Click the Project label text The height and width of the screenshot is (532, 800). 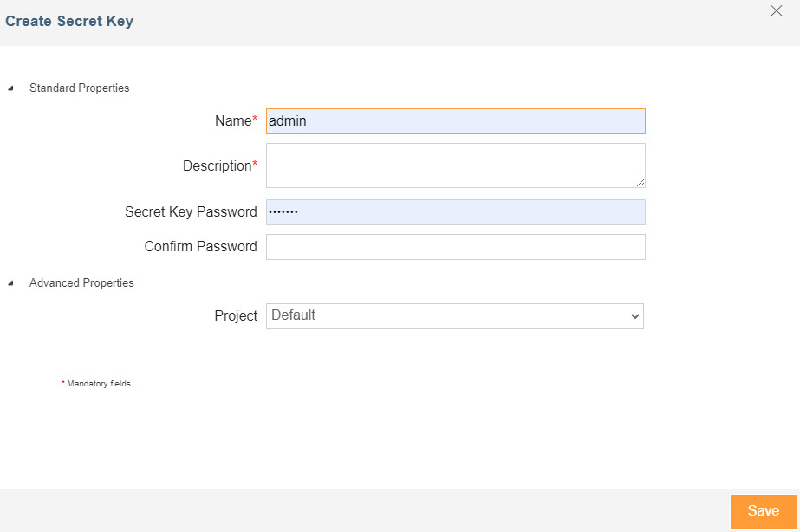(x=236, y=316)
